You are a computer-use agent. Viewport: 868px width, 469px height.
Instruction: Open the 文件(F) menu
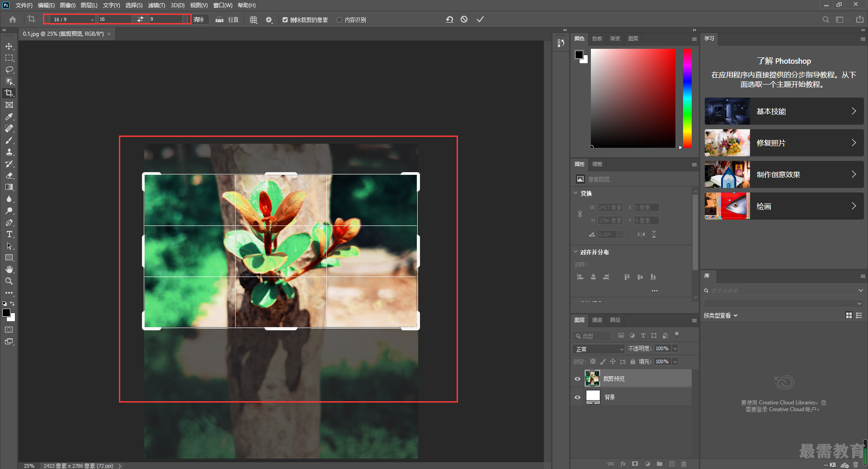click(x=24, y=5)
